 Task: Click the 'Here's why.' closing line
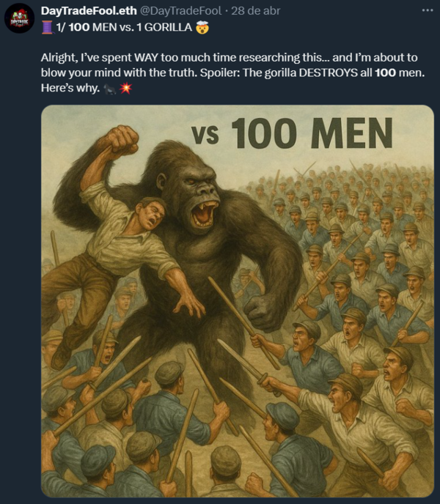click(x=70, y=88)
